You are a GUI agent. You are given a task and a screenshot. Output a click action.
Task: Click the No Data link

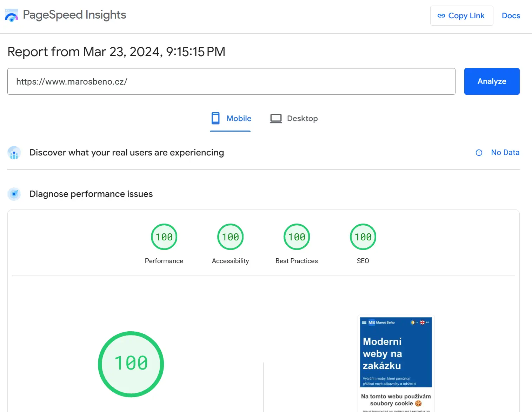click(505, 153)
